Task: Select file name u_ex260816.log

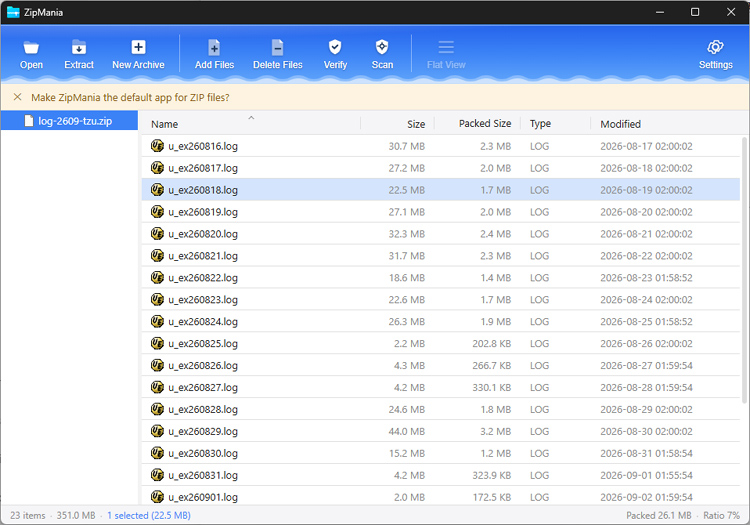Action: (x=203, y=146)
